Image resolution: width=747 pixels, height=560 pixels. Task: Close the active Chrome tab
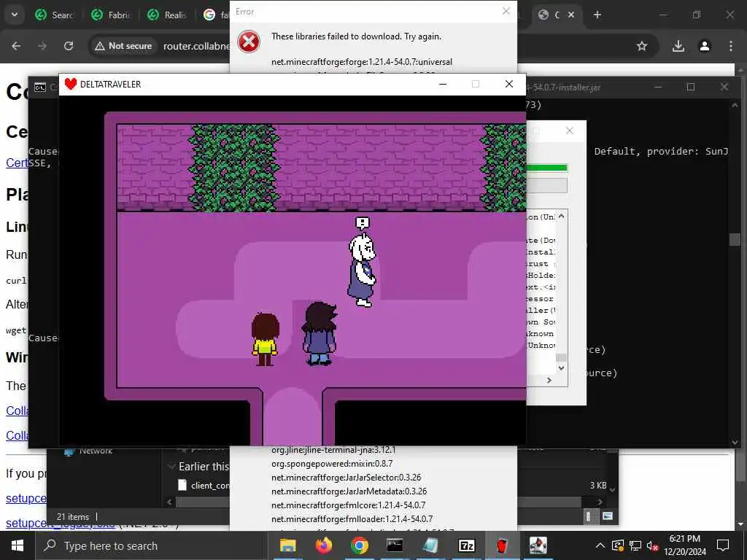(x=571, y=15)
